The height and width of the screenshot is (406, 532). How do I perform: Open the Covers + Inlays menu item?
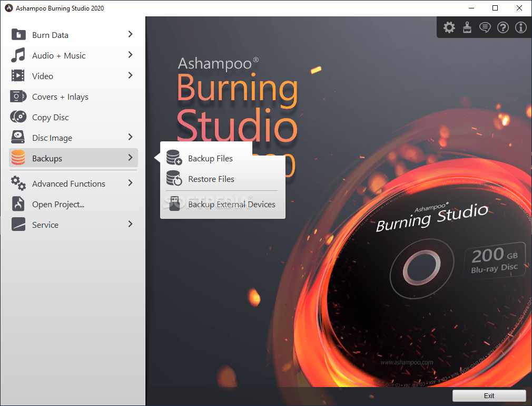tap(73, 96)
